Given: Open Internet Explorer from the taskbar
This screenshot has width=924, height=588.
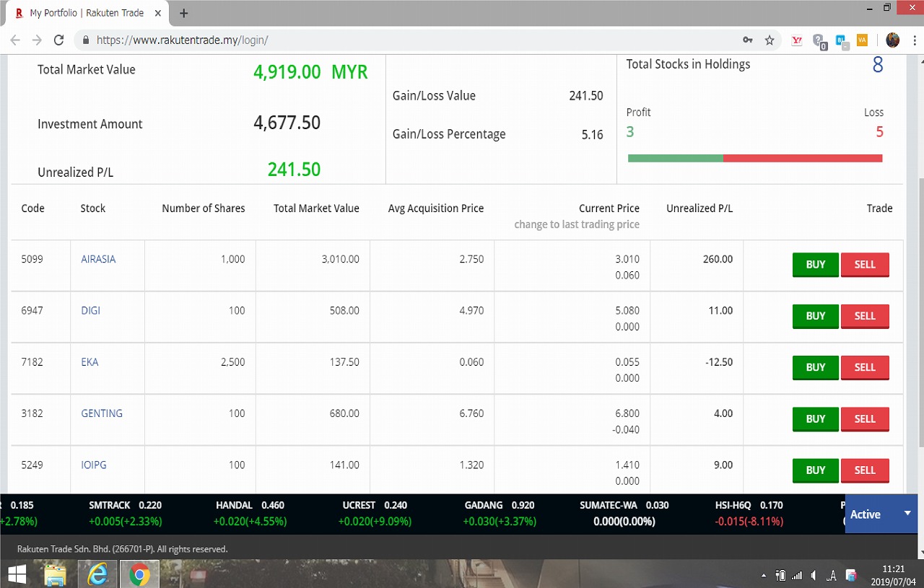Looking at the screenshot, I should coord(97,574).
